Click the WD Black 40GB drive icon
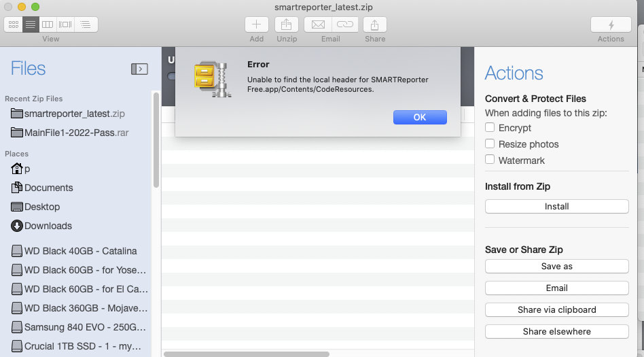 (17, 251)
